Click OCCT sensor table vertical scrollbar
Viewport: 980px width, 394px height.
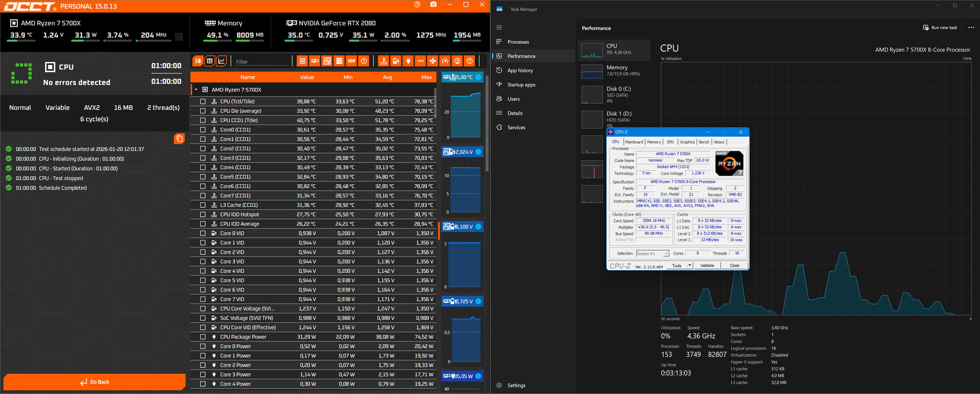point(435,103)
